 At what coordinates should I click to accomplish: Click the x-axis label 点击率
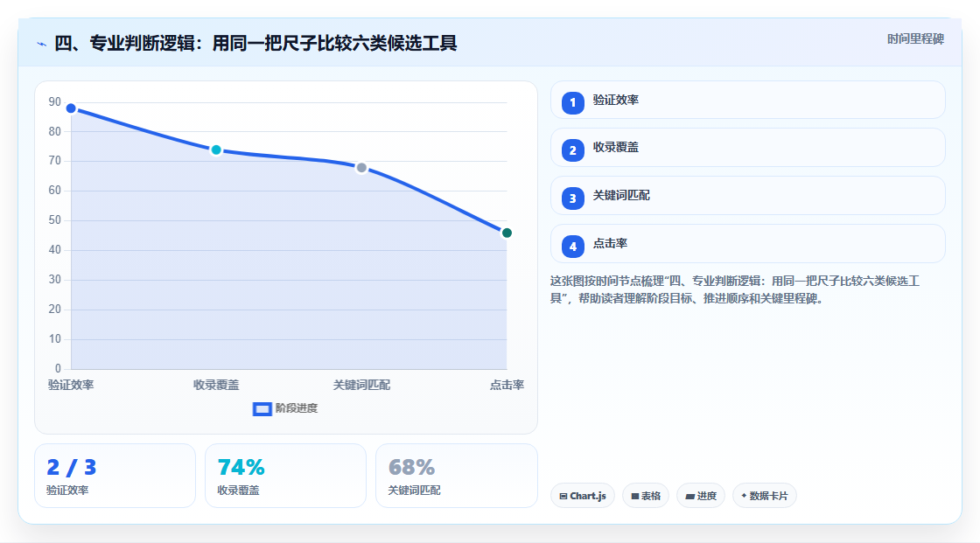click(507, 385)
